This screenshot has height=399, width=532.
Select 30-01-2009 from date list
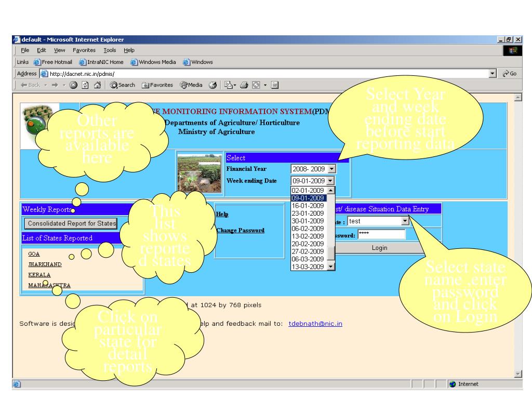pos(308,221)
